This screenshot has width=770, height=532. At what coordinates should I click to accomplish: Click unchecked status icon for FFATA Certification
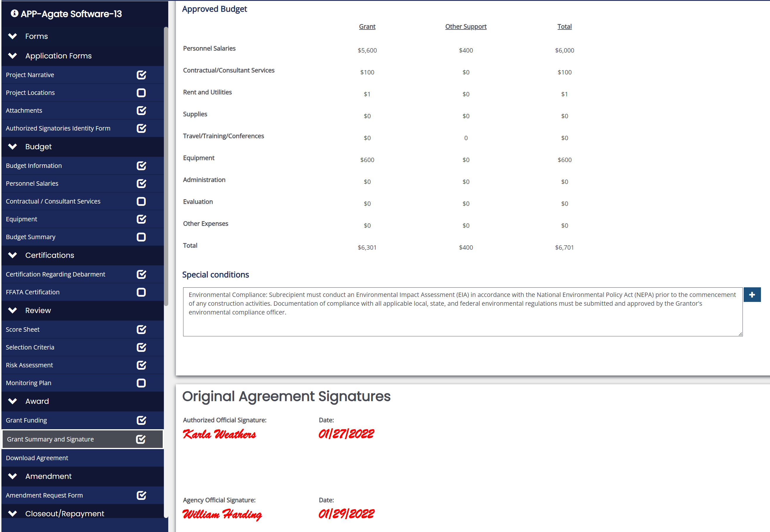click(x=141, y=292)
